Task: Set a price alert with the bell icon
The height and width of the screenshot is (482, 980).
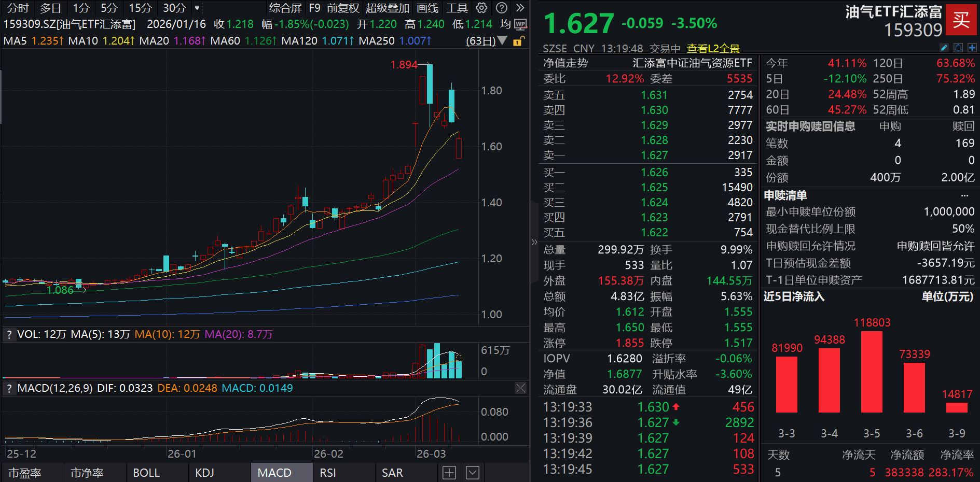Action: (x=958, y=48)
